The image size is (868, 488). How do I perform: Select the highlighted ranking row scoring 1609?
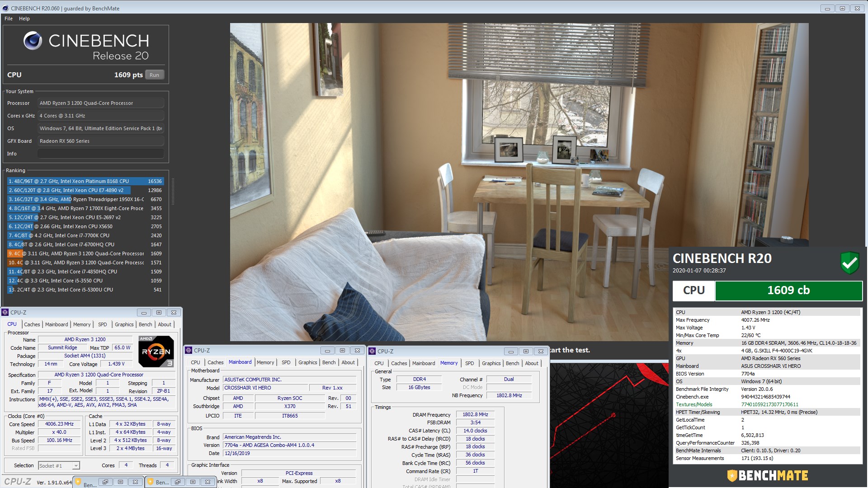click(85, 253)
